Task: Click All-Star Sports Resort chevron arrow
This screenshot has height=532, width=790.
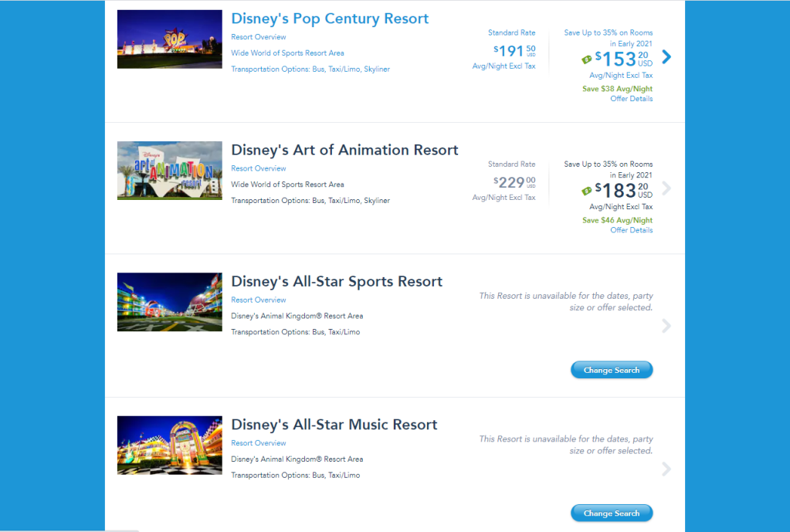Action: click(x=666, y=326)
